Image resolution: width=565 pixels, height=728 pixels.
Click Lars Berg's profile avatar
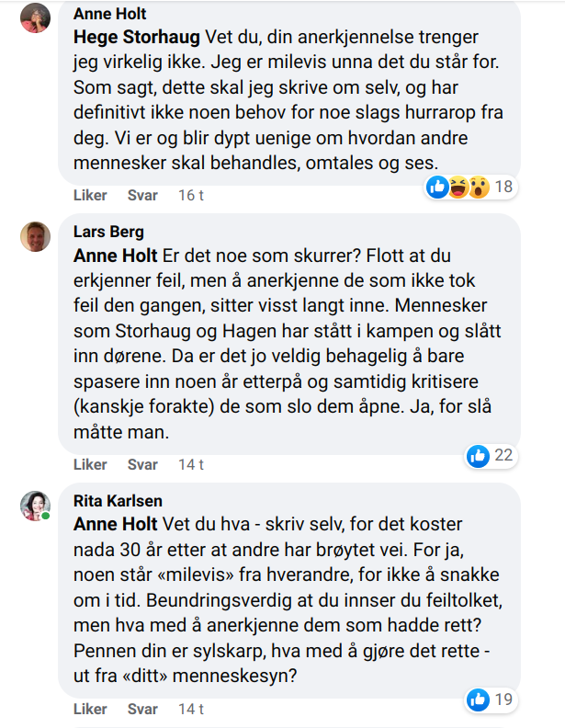(x=35, y=235)
